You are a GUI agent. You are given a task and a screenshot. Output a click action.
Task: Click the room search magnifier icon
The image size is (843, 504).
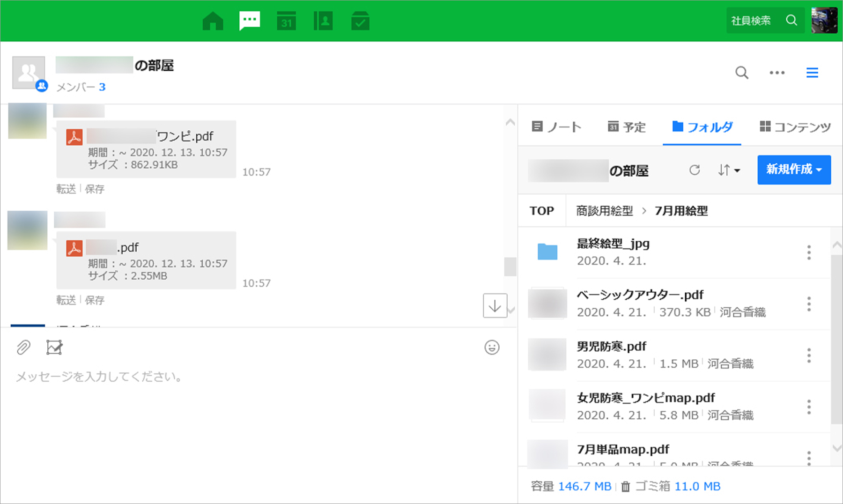tap(742, 73)
